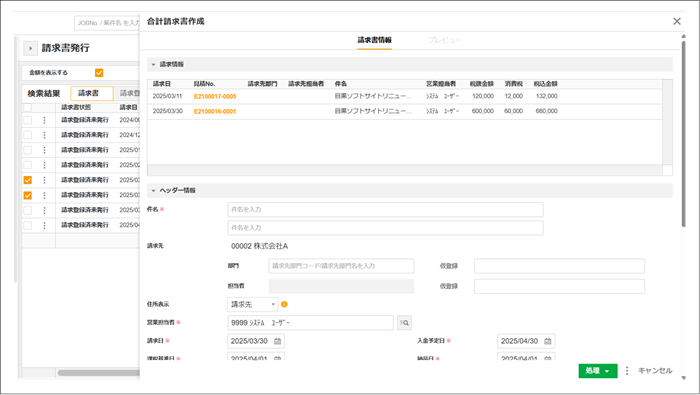Click the 請求日 date field 2025/03/30
Viewport: 700px width, 395px height.
click(256, 341)
